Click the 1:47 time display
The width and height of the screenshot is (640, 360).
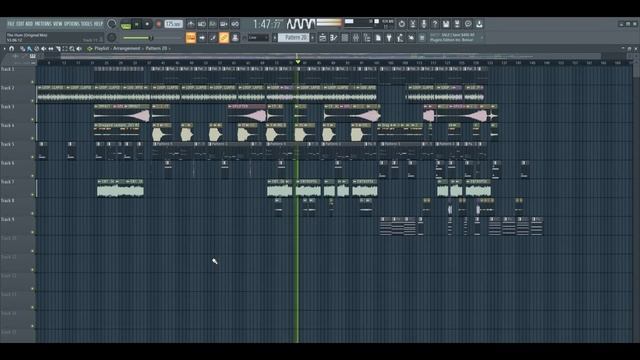[x=268, y=24]
